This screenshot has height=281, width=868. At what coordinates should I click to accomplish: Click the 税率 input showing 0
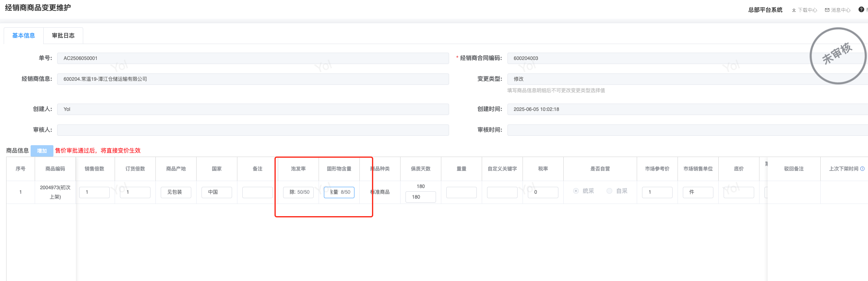click(543, 192)
